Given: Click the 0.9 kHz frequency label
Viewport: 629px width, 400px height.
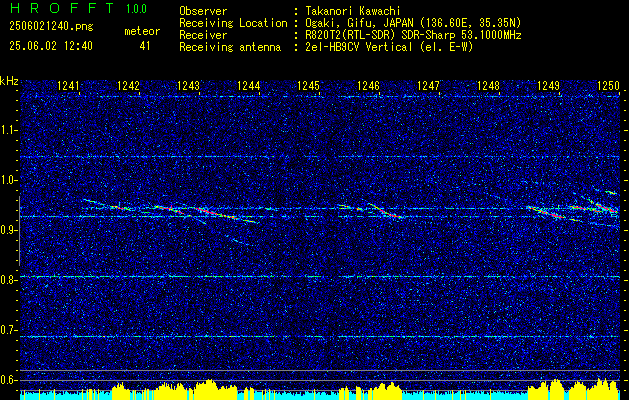Looking at the screenshot, I should point(9,230).
